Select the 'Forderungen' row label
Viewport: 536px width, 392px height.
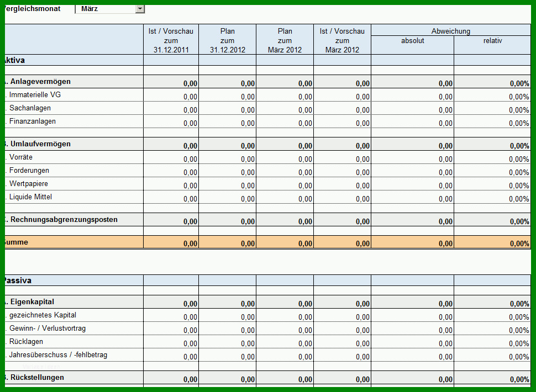(29, 171)
